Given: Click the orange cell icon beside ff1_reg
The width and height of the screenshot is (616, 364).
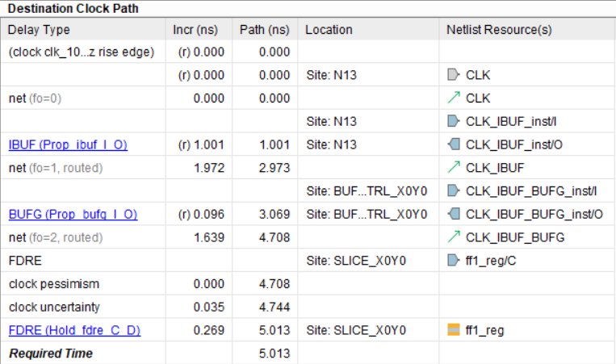Looking at the screenshot, I should pos(453,330).
